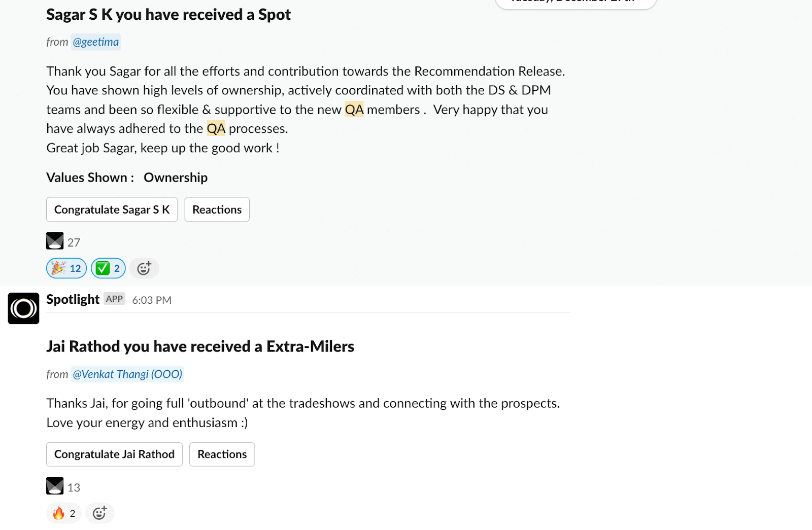This screenshot has width=812, height=530.
Task: Open the @Venkat Thangi (OOO) profile
Action: click(x=127, y=374)
